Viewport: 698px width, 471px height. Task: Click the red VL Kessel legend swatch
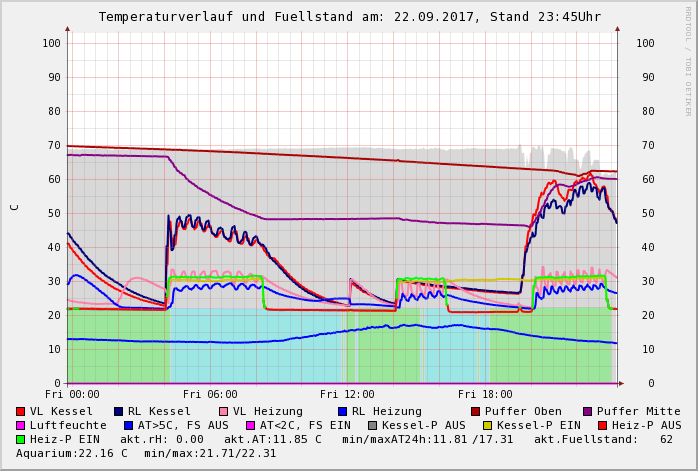click(x=21, y=411)
